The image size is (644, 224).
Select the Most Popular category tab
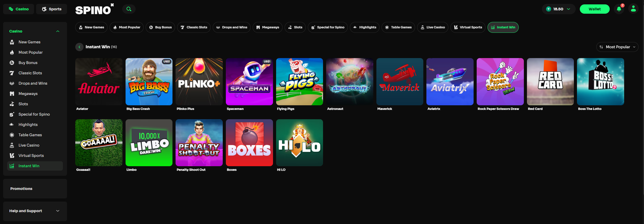(127, 27)
